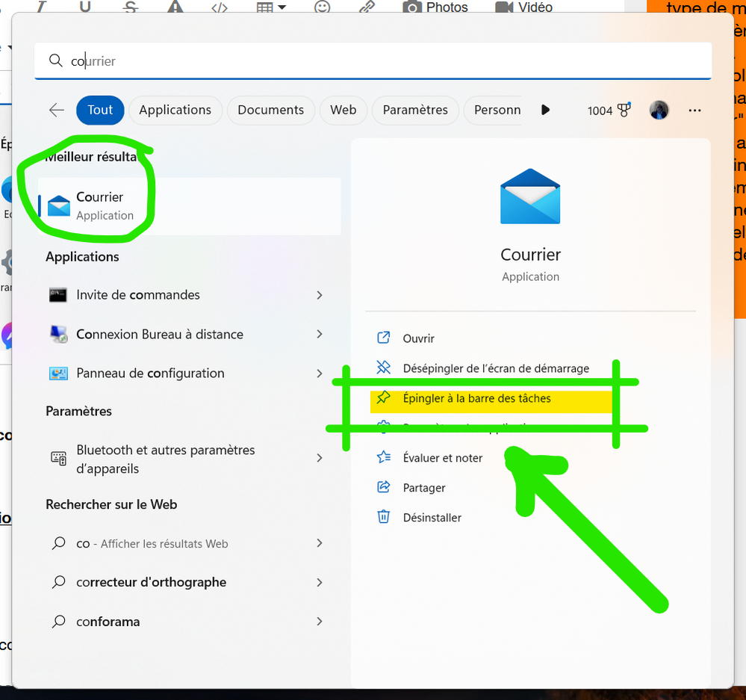The image size is (746, 700).
Task: Select the Paramètres filter tab
Action: (415, 111)
